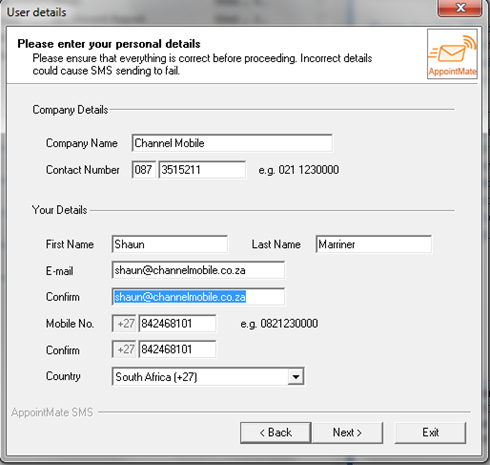Viewport: 490px width, 465px height.
Task: Click the 'Please enter your personal details' heading
Action: click(109, 44)
